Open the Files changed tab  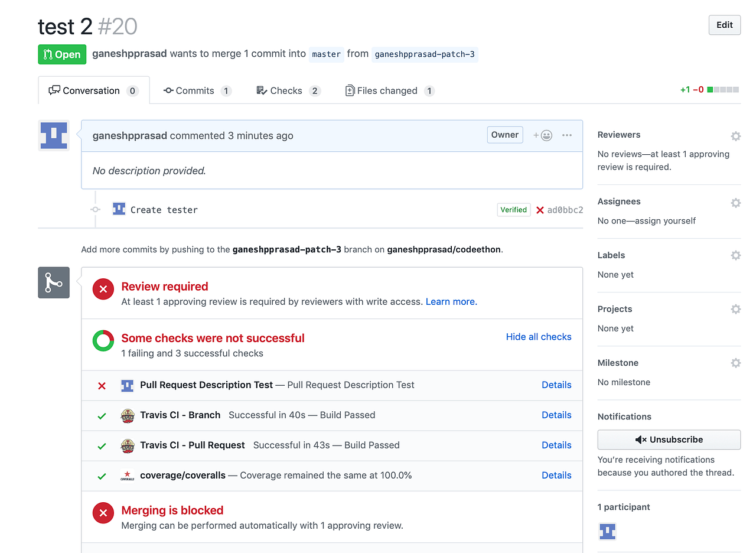point(390,90)
